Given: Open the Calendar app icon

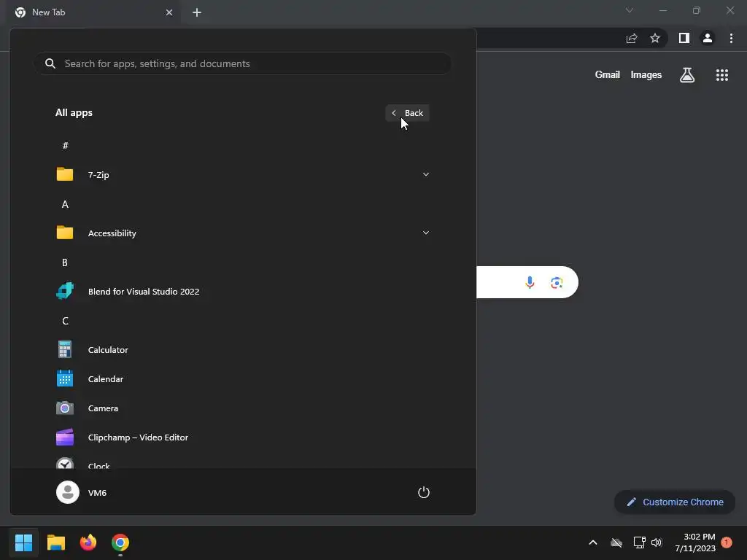Looking at the screenshot, I should 65,378.
